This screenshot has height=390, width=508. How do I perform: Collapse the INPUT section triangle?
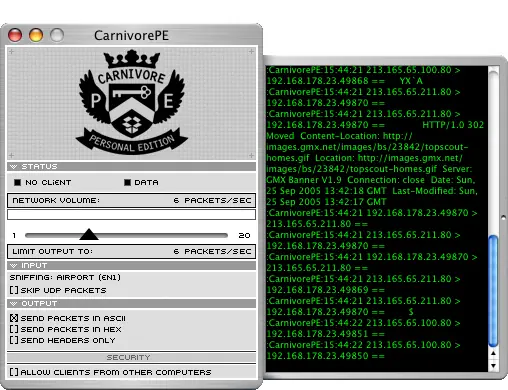click(13, 266)
